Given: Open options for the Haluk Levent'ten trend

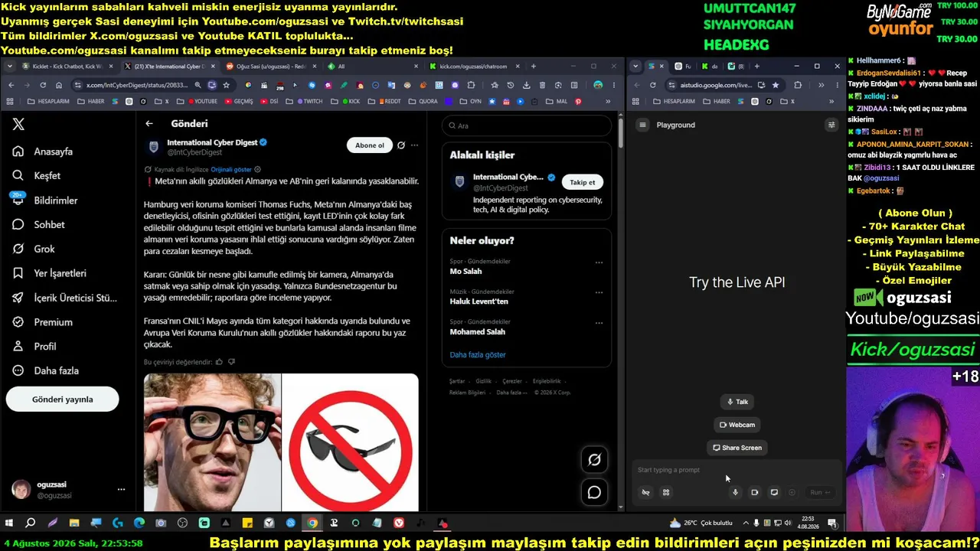Looking at the screenshot, I should coord(599,292).
